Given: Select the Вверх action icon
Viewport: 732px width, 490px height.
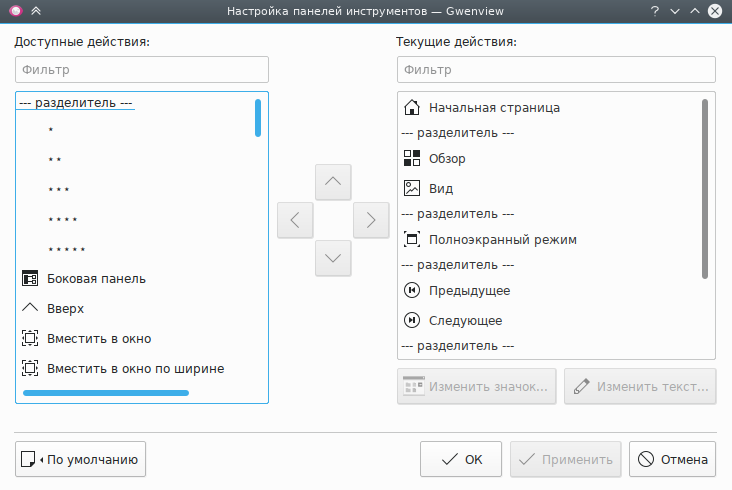Looking at the screenshot, I should (30, 308).
